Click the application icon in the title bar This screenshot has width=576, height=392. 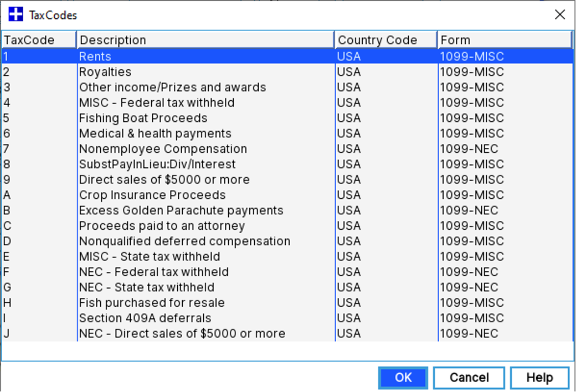(15, 14)
